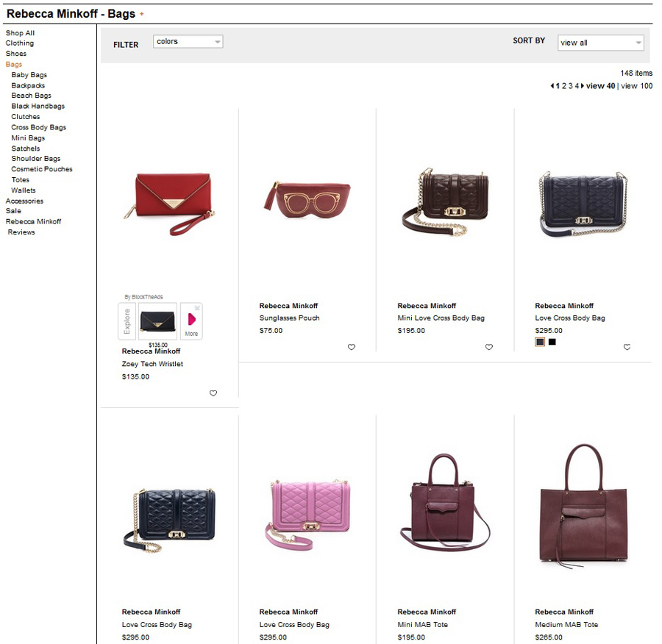
Task: Open the Sort By view all dropdown
Action: click(x=600, y=43)
